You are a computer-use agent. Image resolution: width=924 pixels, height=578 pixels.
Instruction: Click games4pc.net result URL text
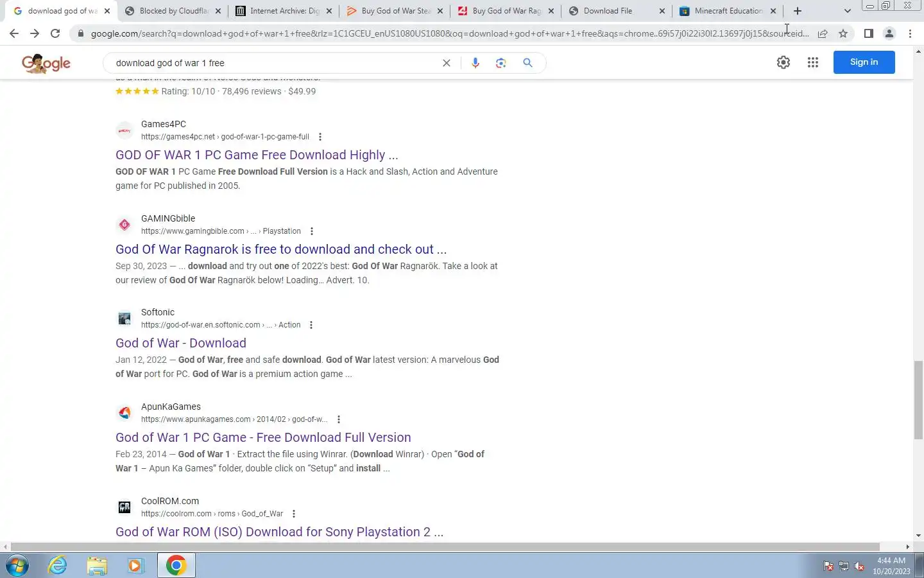pyautogui.click(x=225, y=137)
